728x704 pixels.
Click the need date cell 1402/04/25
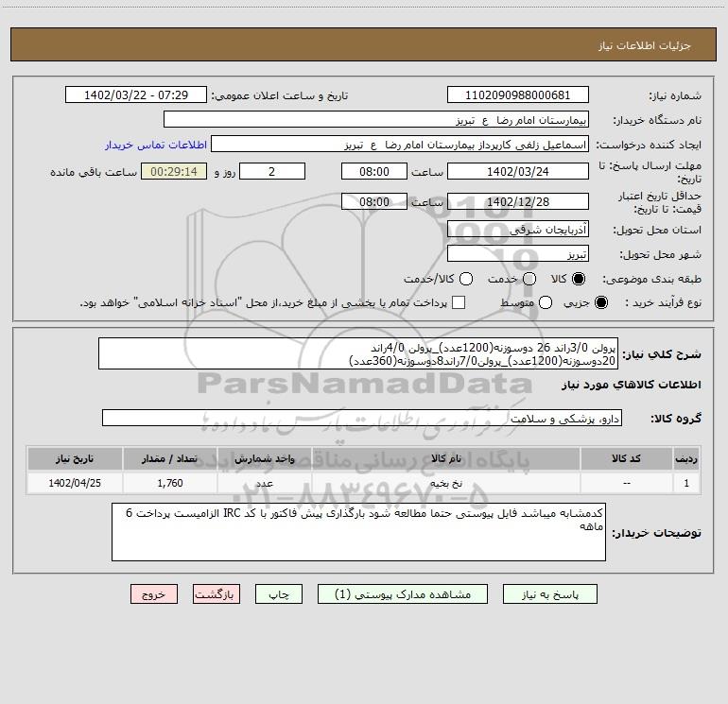point(75,483)
